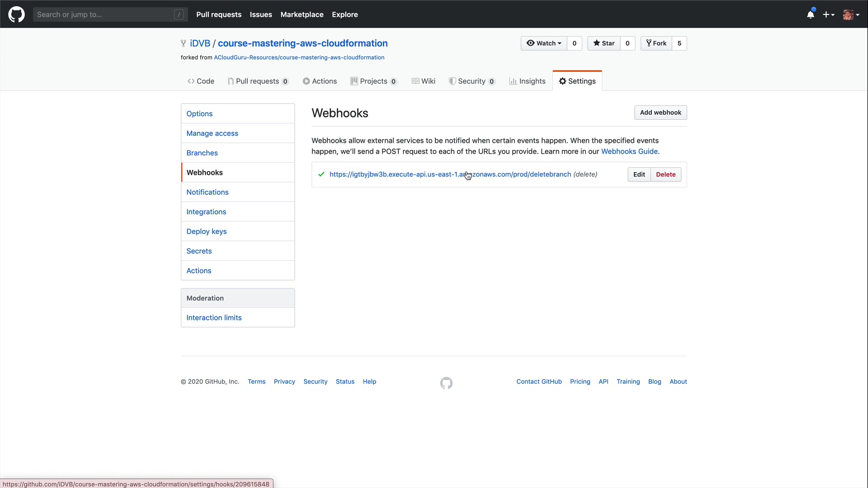The width and height of the screenshot is (868, 488).
Task: Click the GitHub logo in the footer
Action: [x=446, y=383]
